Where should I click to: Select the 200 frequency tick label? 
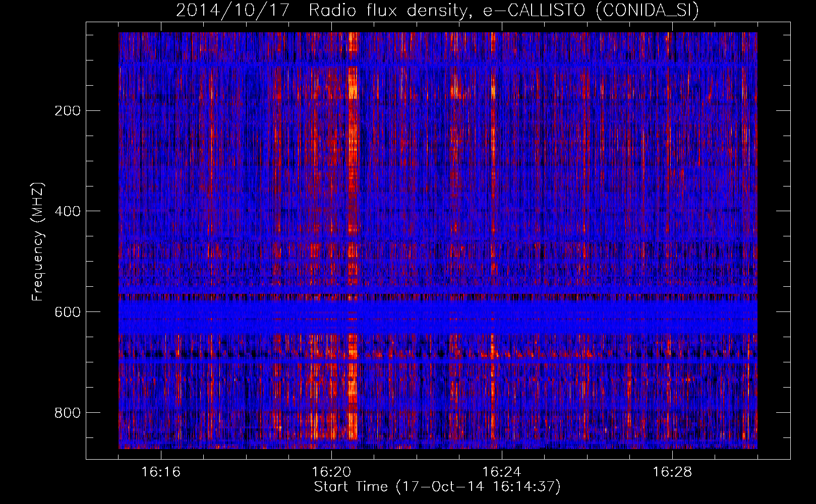[x=67, y=110]
